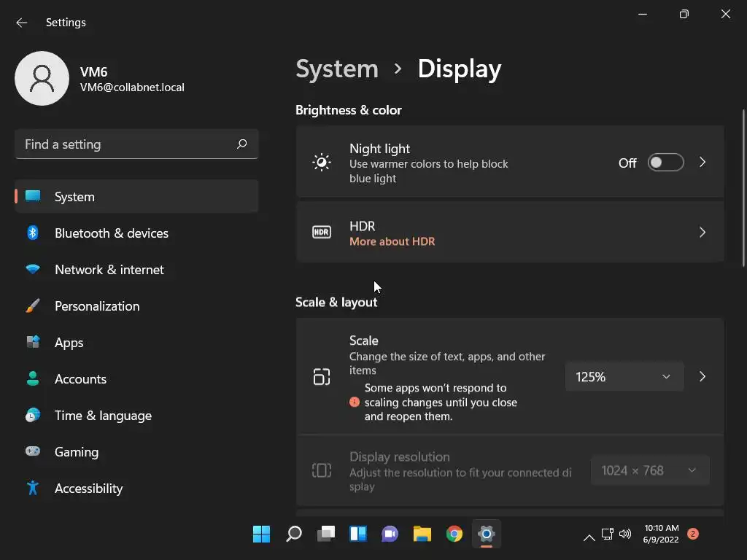
Task: Open custom Scale options chevron
Action: [x=703, y=377]
